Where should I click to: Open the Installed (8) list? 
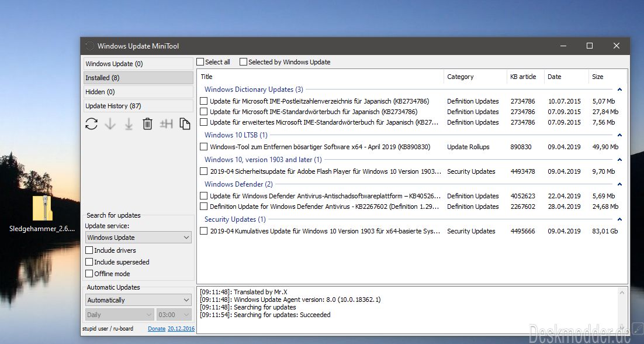139,78
